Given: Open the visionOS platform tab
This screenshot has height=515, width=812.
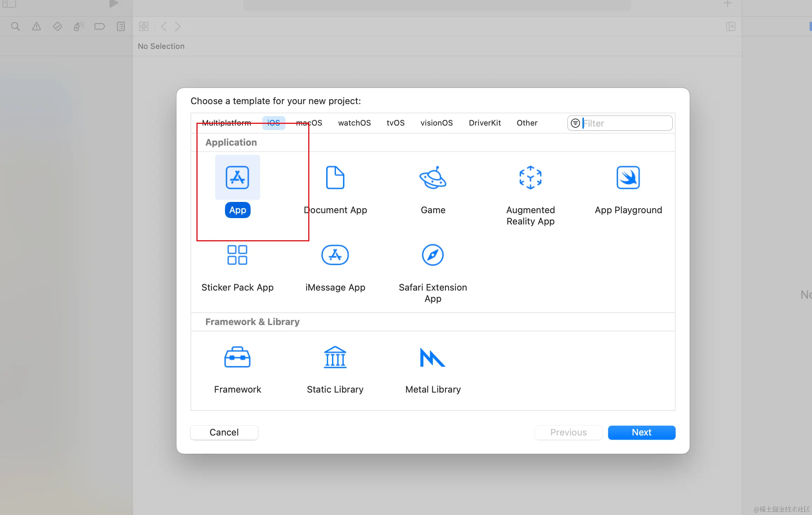Looking at the screenshot, I should (x=437, y=123).
